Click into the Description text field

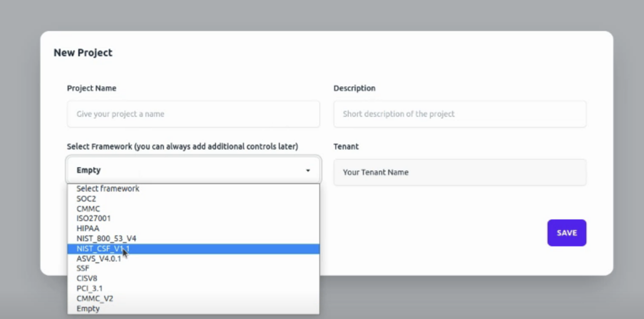460,114
